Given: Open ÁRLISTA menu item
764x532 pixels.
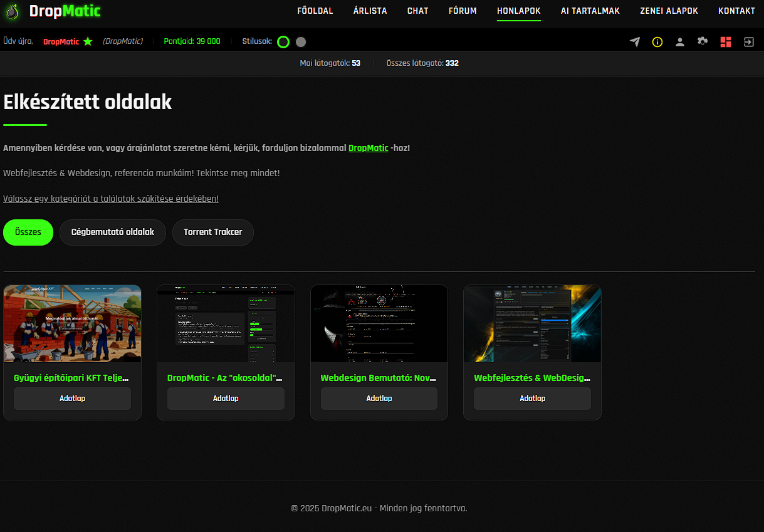Looking at the screenshot, I should pos(370,11).
